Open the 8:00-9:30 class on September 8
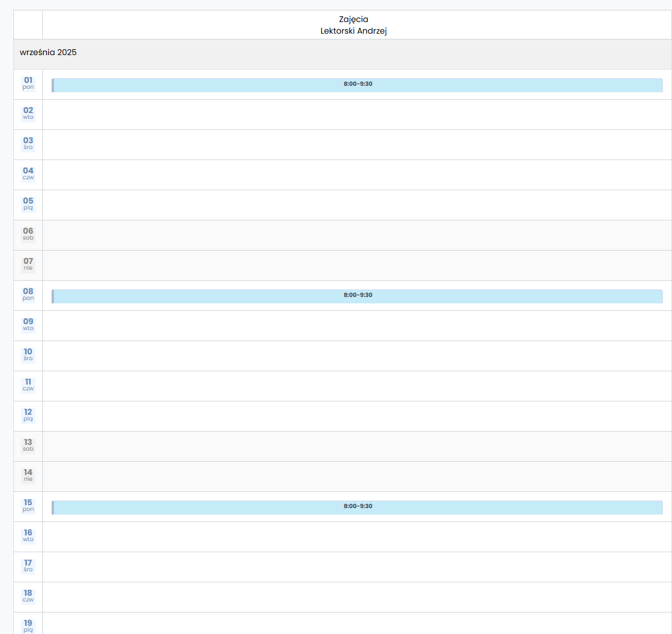This screenshot has width=672, height=634. [x=357, y=296]
